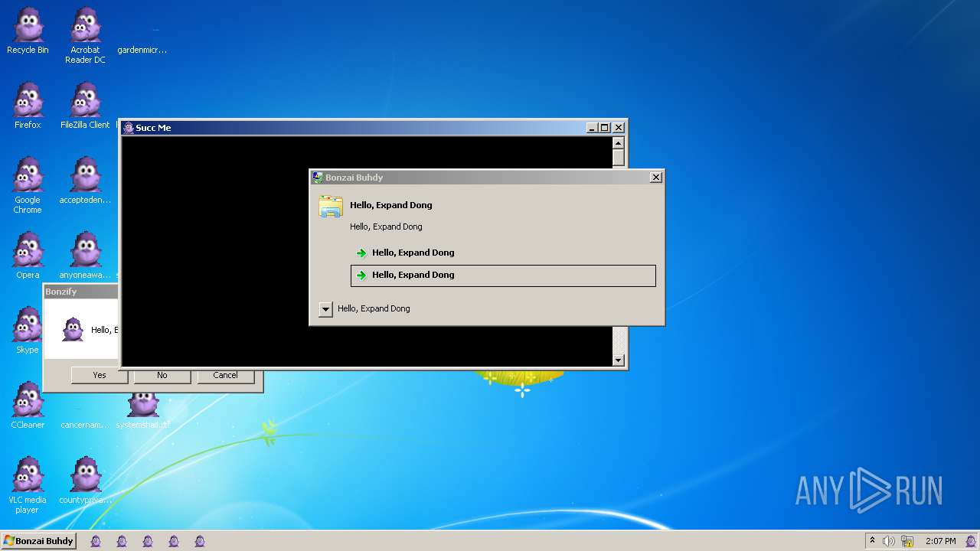The height and width of the screenshot is (551, 980).
Task: Click the Bonzify dialog title bar
Action: [81, 292]
